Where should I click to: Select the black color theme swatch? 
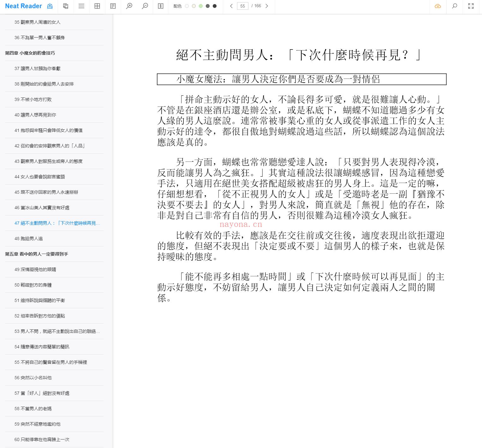click(215, 6)
